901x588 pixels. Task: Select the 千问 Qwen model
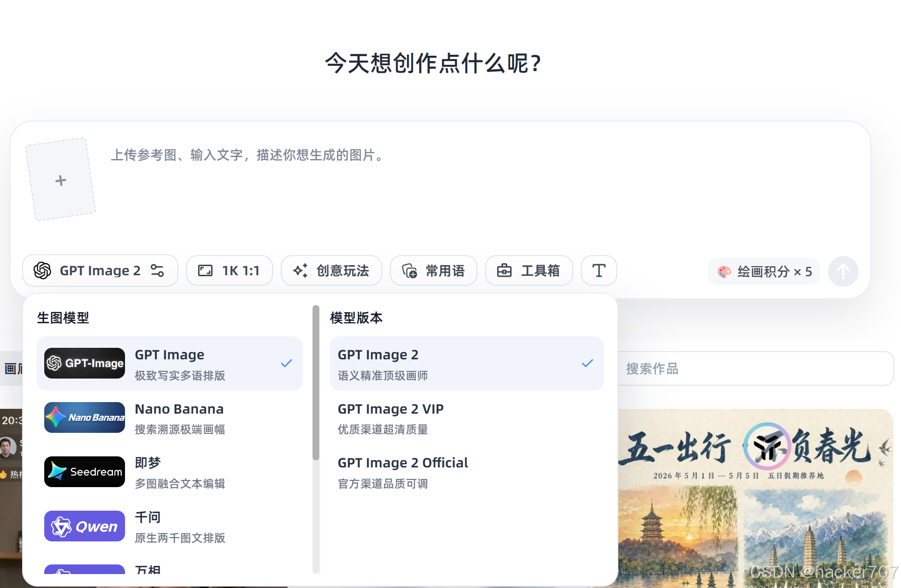click(170, 527)
